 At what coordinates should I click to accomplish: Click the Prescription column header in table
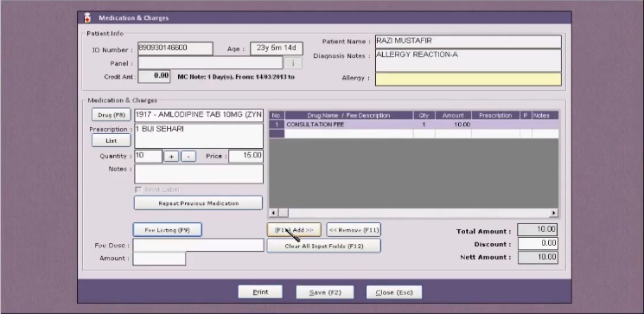[x=495, y=116]
